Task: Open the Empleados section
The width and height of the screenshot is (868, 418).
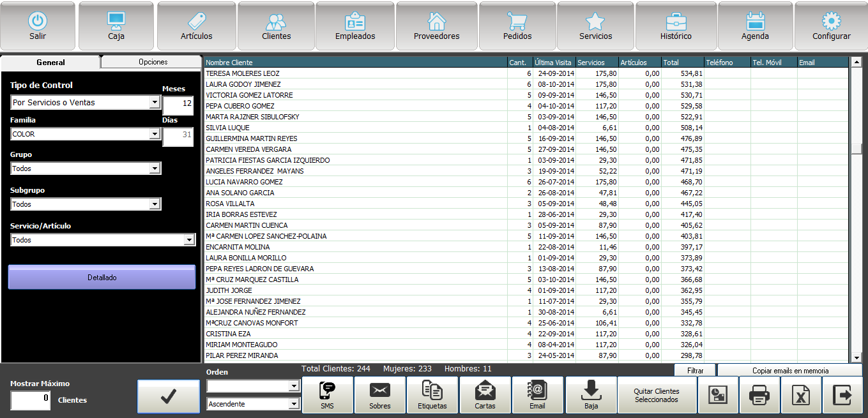Action: [355, 26]
